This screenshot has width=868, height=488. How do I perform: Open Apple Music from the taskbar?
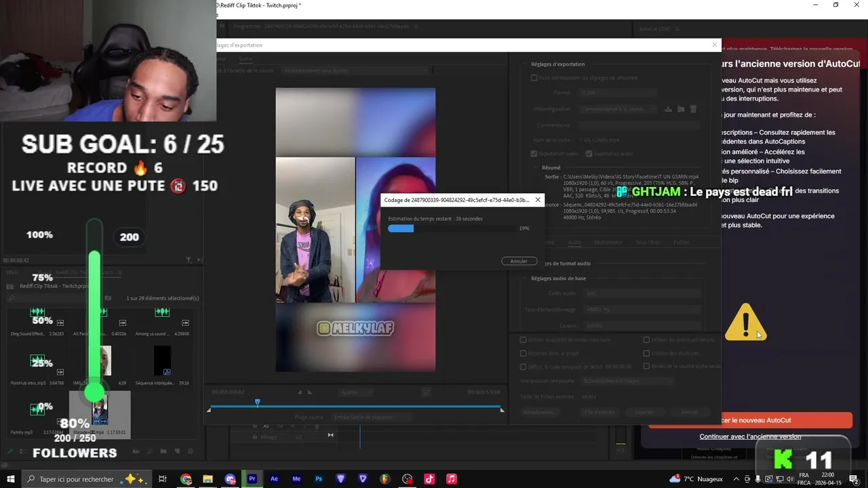[x=451, y=479]
